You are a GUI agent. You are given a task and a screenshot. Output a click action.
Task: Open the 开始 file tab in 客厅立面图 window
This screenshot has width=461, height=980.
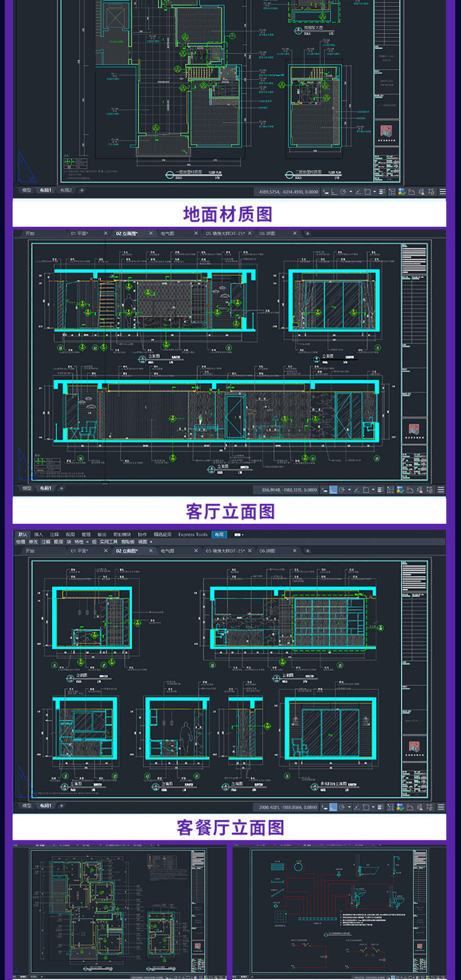[30, 234]
